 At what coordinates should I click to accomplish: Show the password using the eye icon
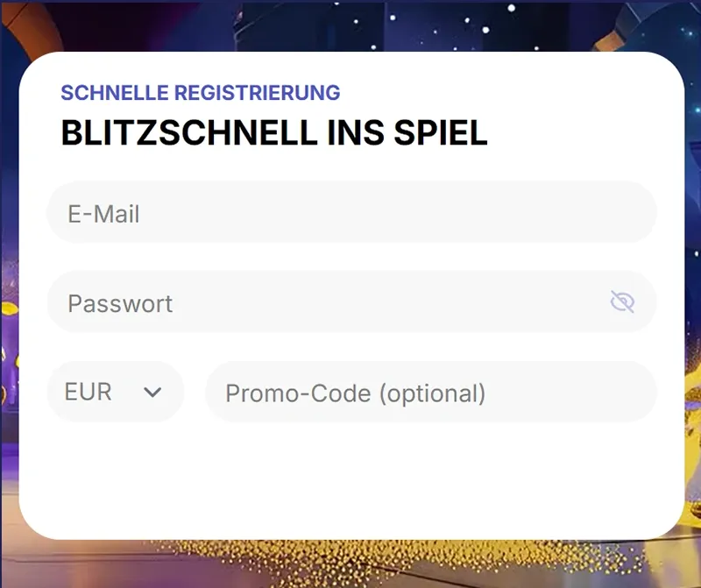[622, 302]
